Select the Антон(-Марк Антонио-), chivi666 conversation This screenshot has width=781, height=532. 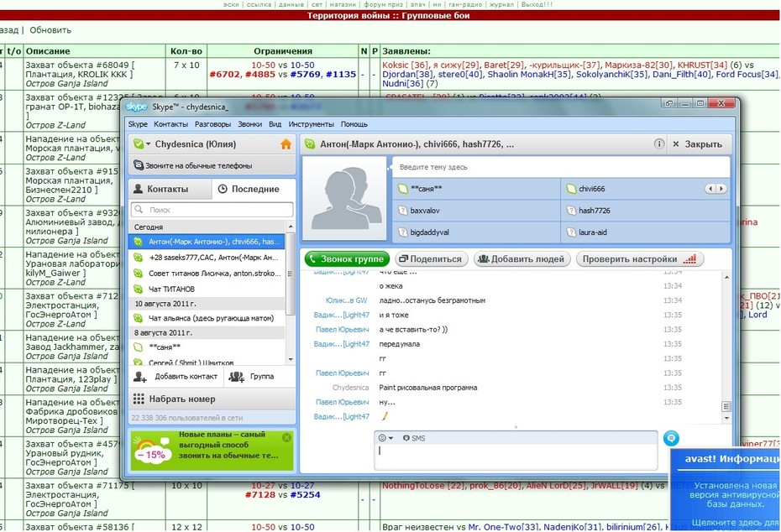point(207,242)
